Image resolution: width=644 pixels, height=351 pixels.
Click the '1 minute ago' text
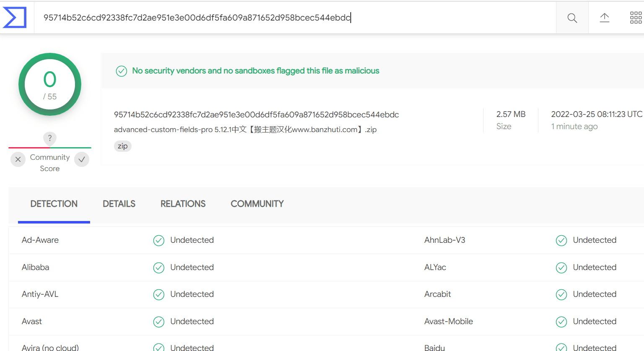click(574, 126)
